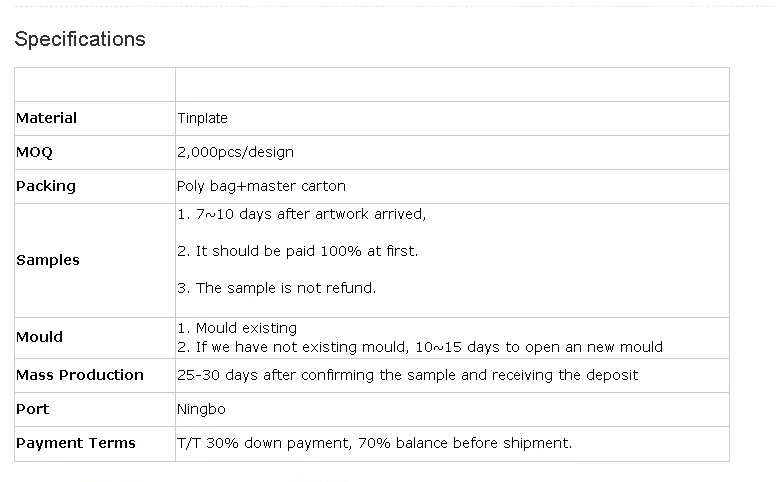Click the open an new mould line
This screenshot has height=482, width=776.
tap(419, 347)
